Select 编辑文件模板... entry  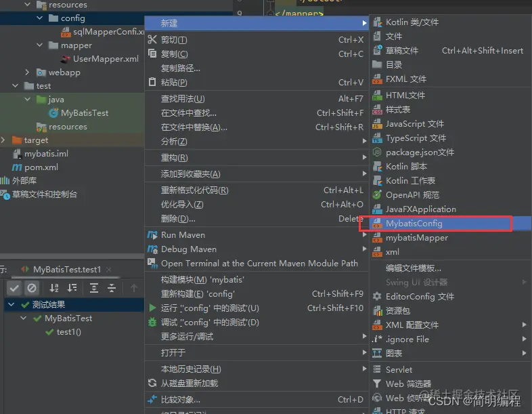pyautogui.click(x=450, y=268)
